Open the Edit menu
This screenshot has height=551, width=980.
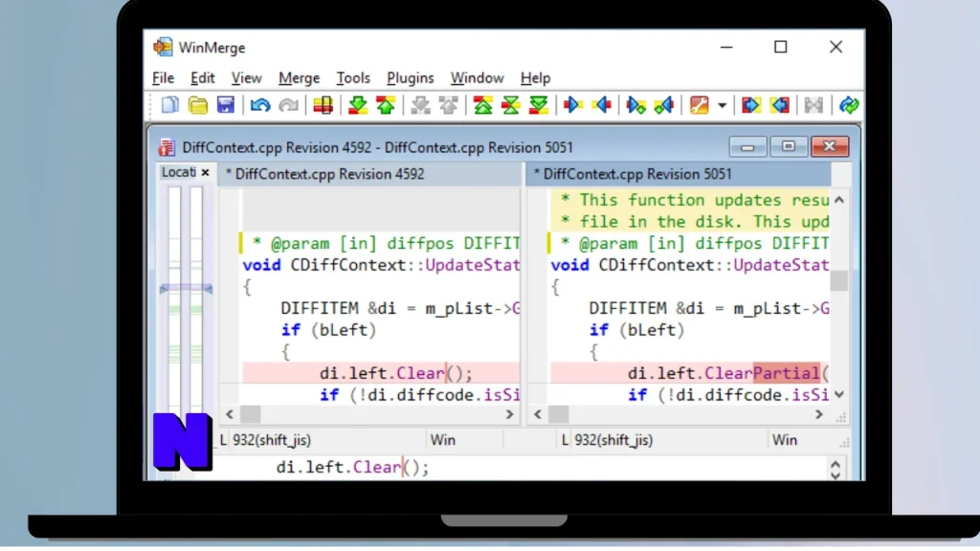203,78
